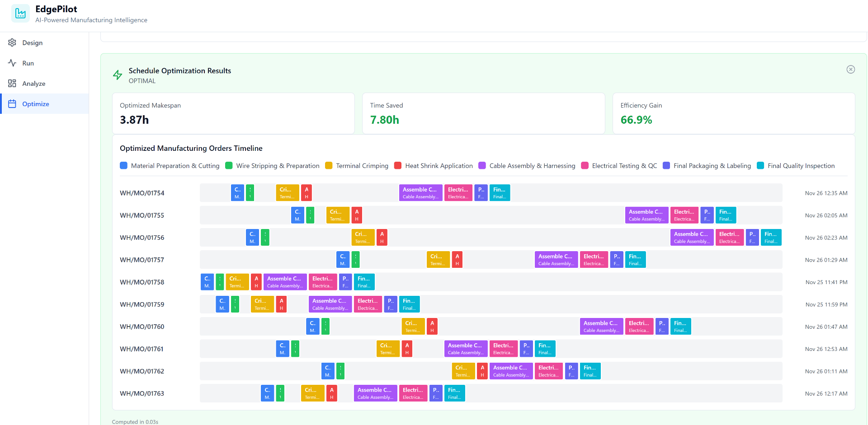Click the pink Electrical Testing & QC swatch
This screenshot has height=425, width=868.
(x=585, y=165)
